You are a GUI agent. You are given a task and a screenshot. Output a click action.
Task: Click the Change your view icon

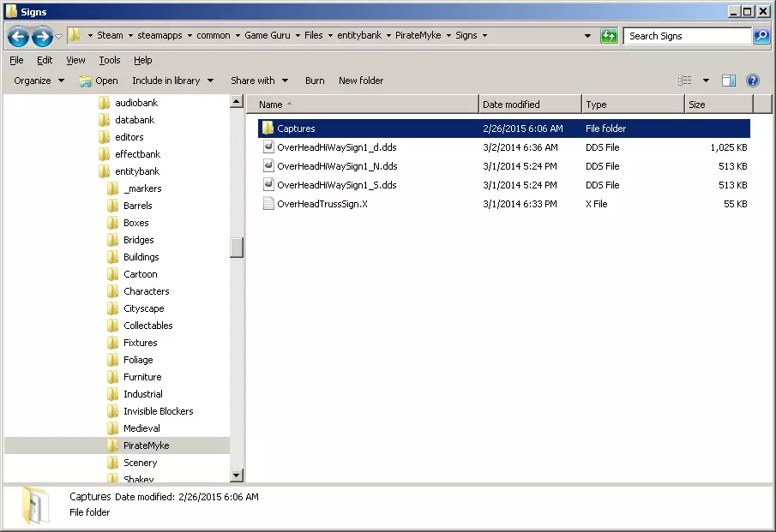coord(685,81)
